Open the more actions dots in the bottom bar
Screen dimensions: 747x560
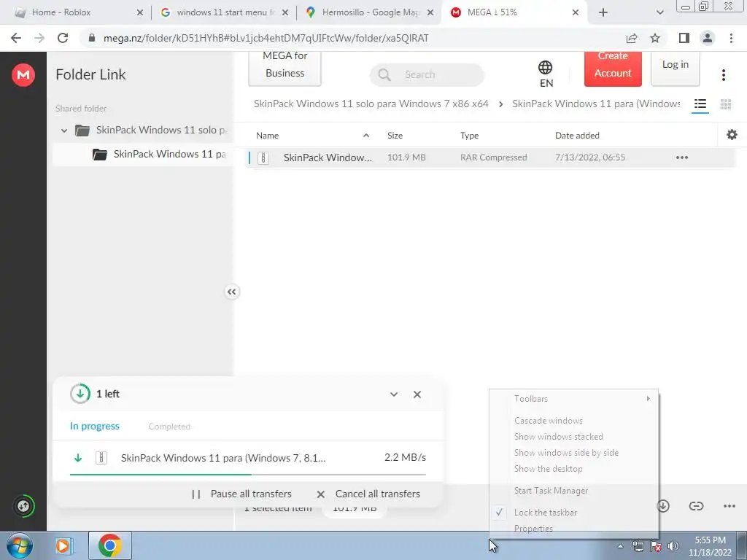pyautogui.click(x=729, y=506)
